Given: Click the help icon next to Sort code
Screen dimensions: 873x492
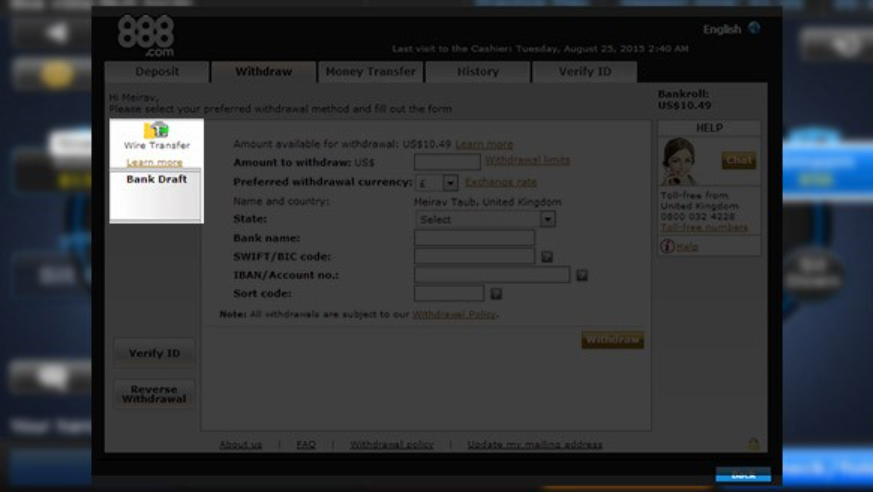Looking at the screenshot, I should (496, 293).
